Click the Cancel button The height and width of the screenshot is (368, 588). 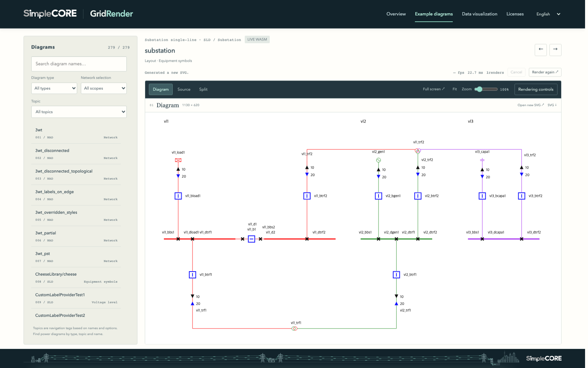point(516,72)
